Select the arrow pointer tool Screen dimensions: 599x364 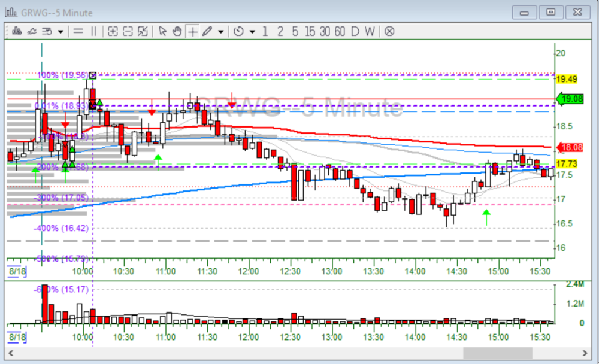click(162, 32)
